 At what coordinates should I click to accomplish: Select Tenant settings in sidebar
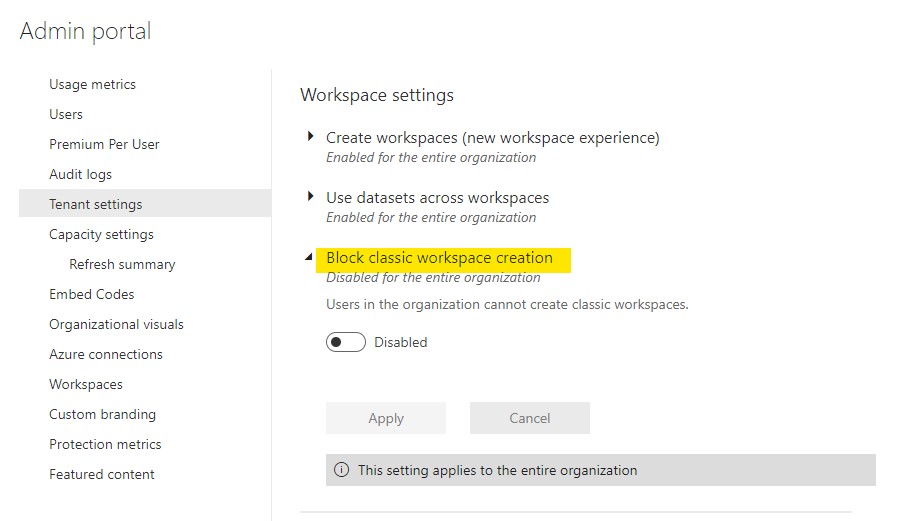tap(145, 204)
